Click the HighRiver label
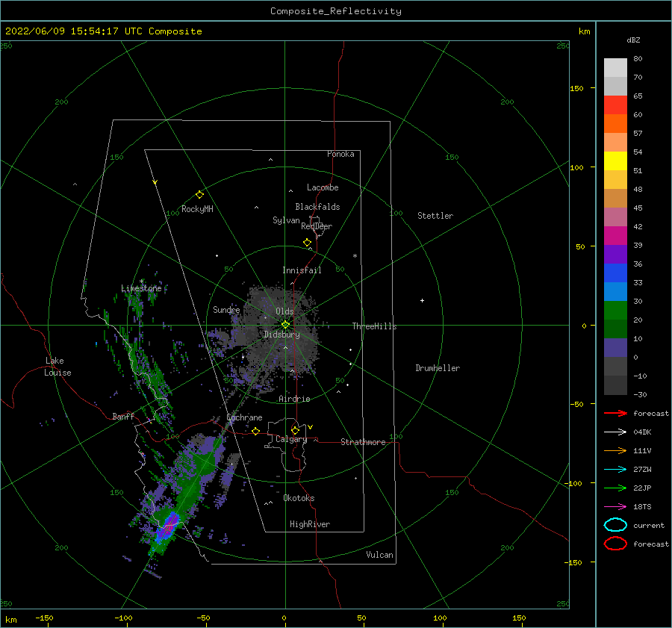Screen dimensions: 672x628 (x=310, y=524)
